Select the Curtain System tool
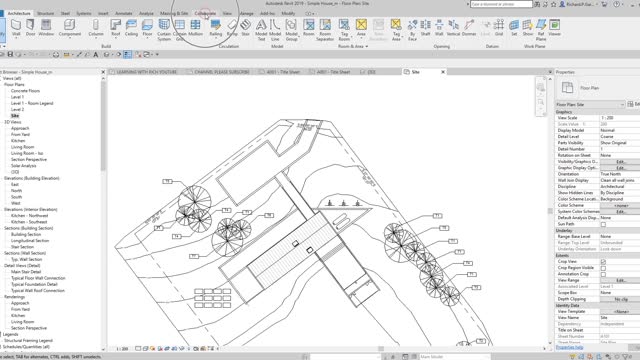 coord(164,30)
